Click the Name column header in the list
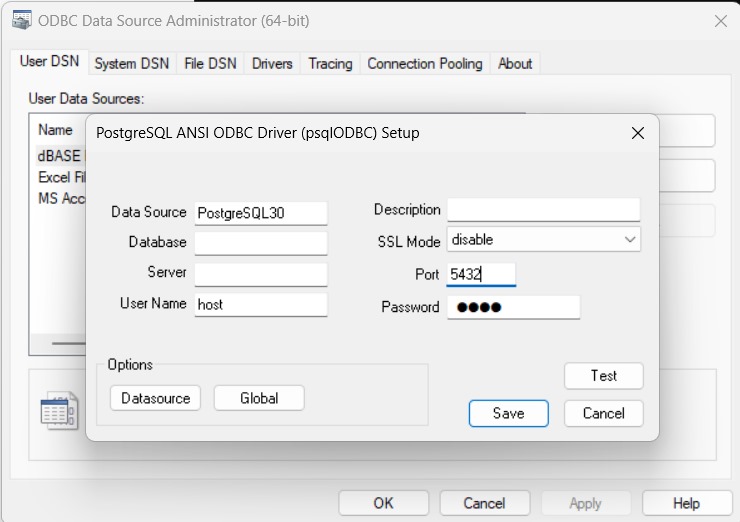This screenshot has width=740, height=522. (x=56, y=130)
